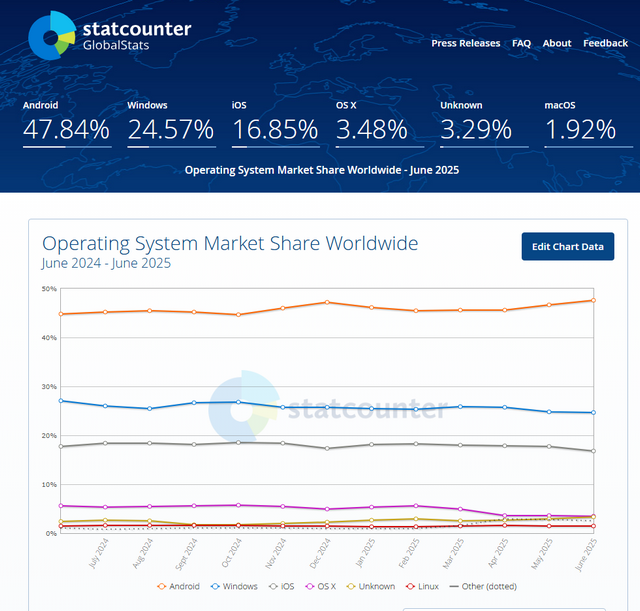Click the June 2024 - June 2025 subtitle
Image resolution: width=640 pixels, height=611 pixels.
(106, 263)
